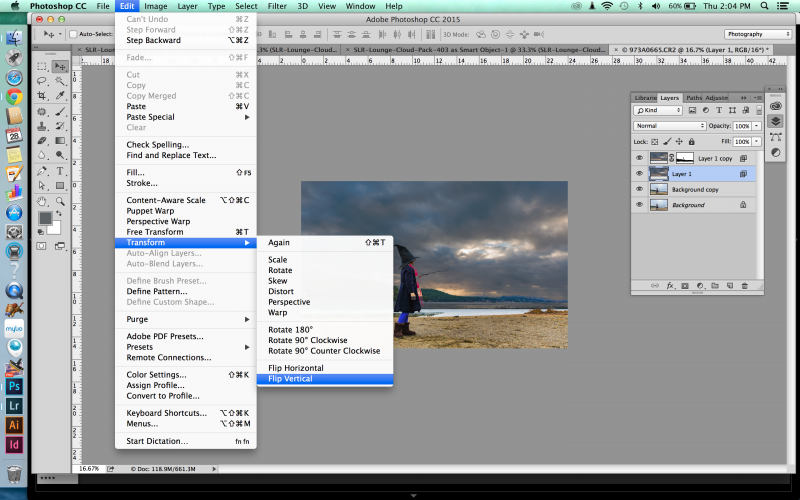Screen dimensions: 800x500
Task: Toggle the Auto-Select checkbox
Action: point(73,34)
